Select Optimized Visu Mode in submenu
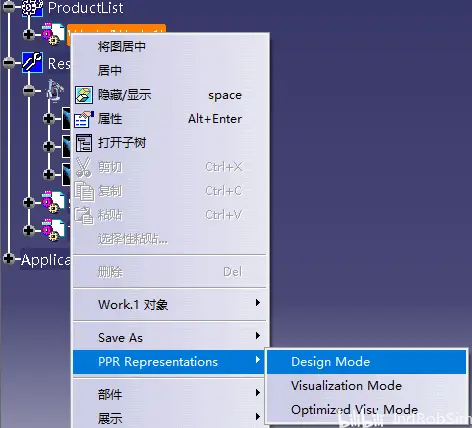 tap(366, 410)
